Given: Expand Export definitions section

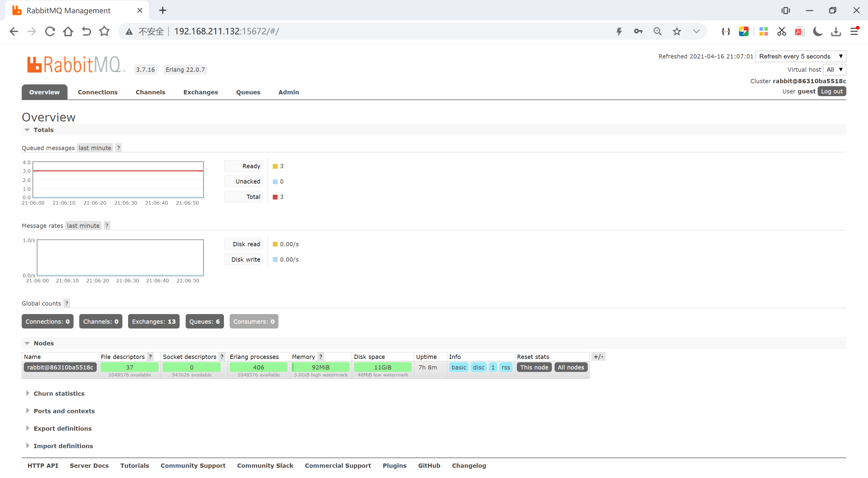Looking at the screenshot, I should (x=62, y=429).
